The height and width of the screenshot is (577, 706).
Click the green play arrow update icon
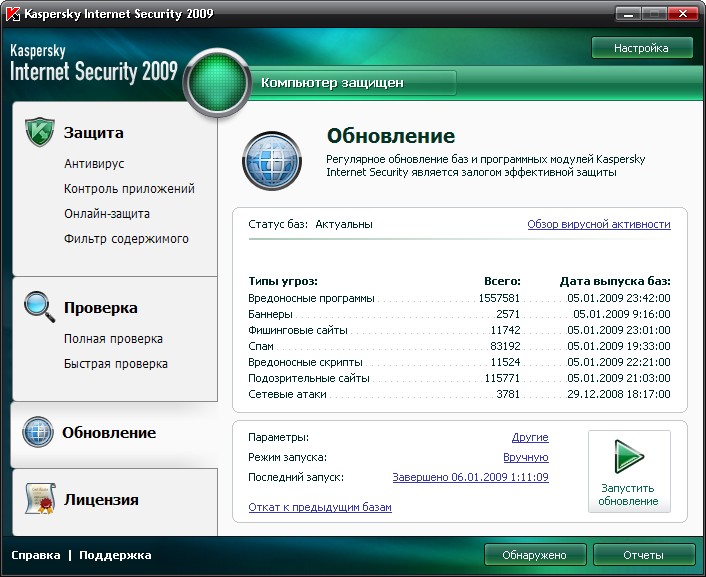629,459
